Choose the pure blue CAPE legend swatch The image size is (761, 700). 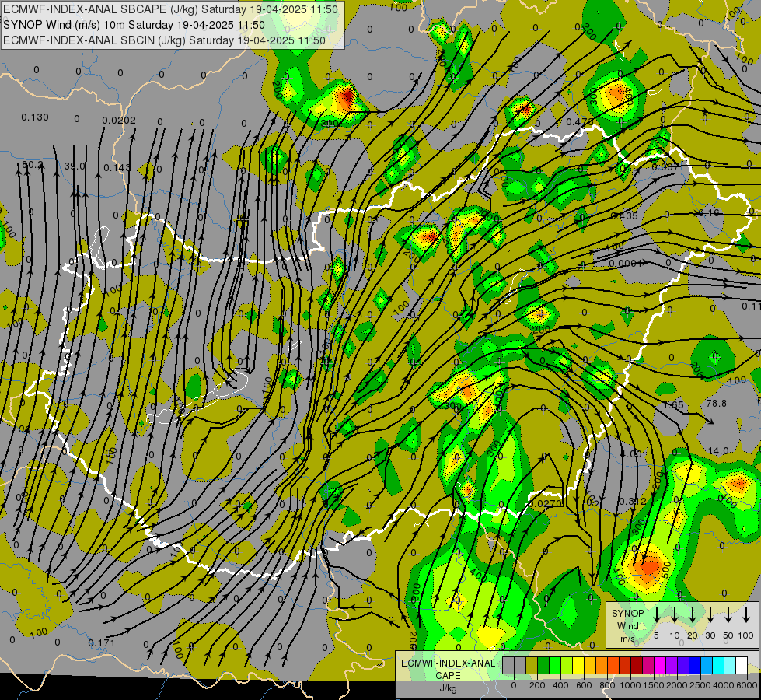click(x=696, y=665)
